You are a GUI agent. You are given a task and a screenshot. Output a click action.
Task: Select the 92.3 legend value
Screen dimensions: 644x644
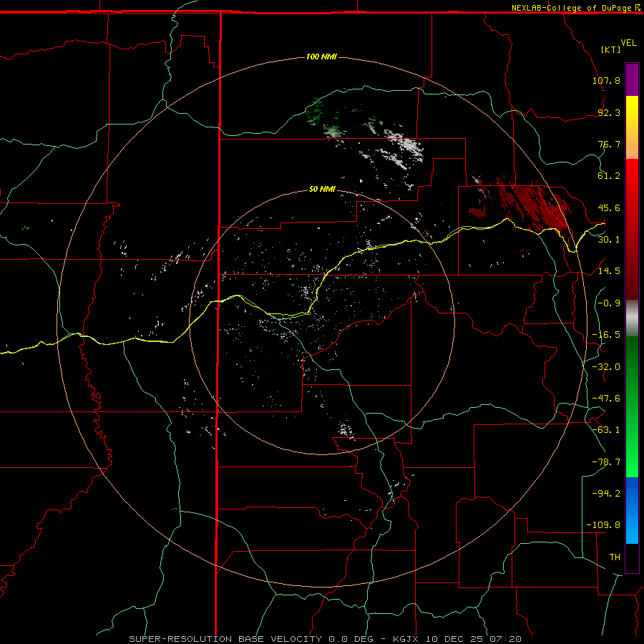609,112
